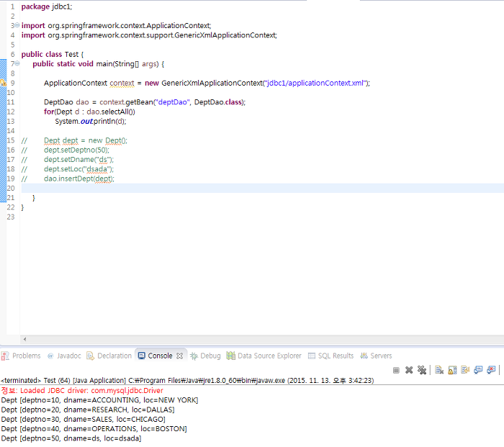
Task: Switch to the Javadoc tab
Action: point(64,356)
